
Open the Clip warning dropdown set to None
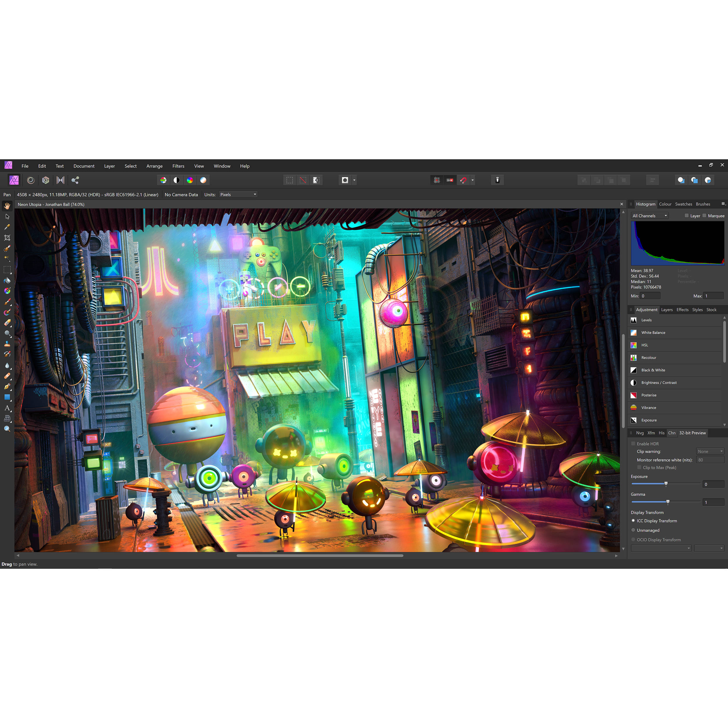710,451
